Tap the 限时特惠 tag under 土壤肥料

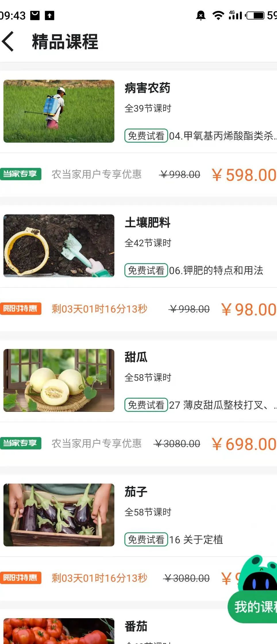20,309
